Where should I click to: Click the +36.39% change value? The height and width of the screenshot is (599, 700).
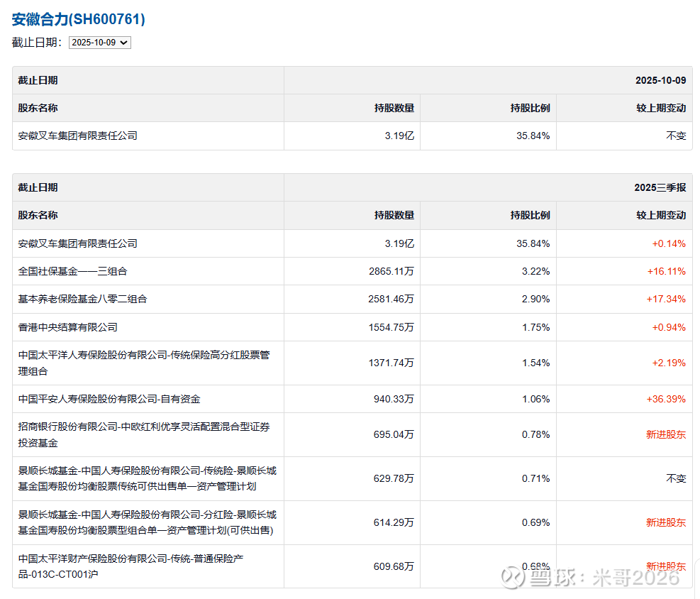666,399
